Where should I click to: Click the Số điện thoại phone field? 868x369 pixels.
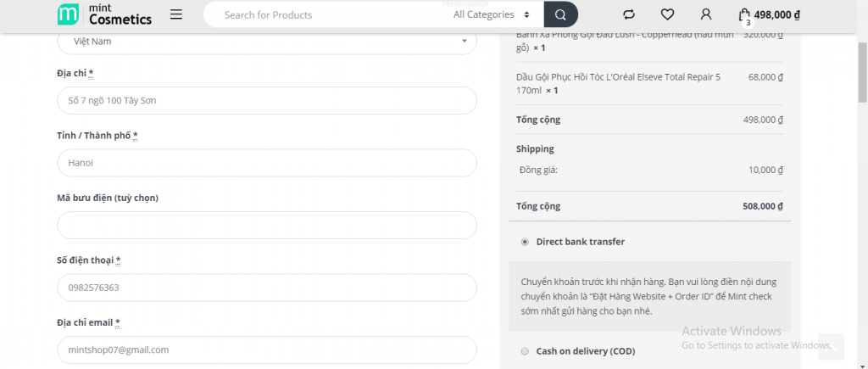click(267, 288)
